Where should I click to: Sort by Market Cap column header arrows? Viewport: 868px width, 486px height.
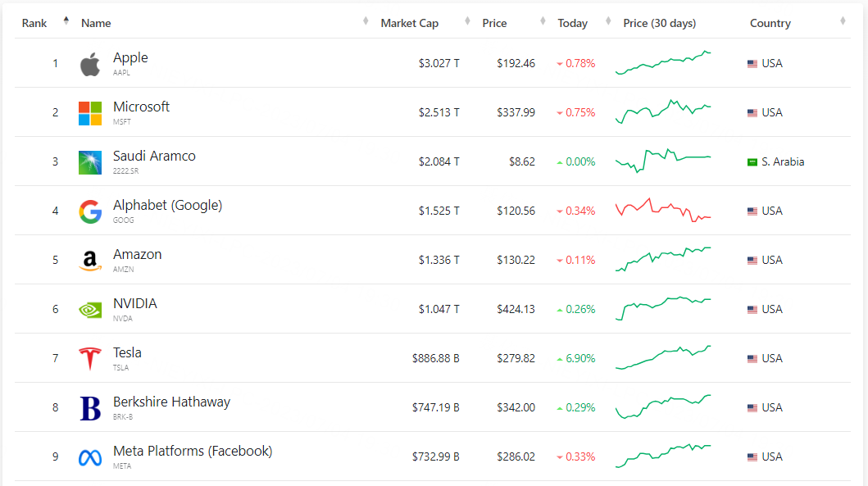467,21
